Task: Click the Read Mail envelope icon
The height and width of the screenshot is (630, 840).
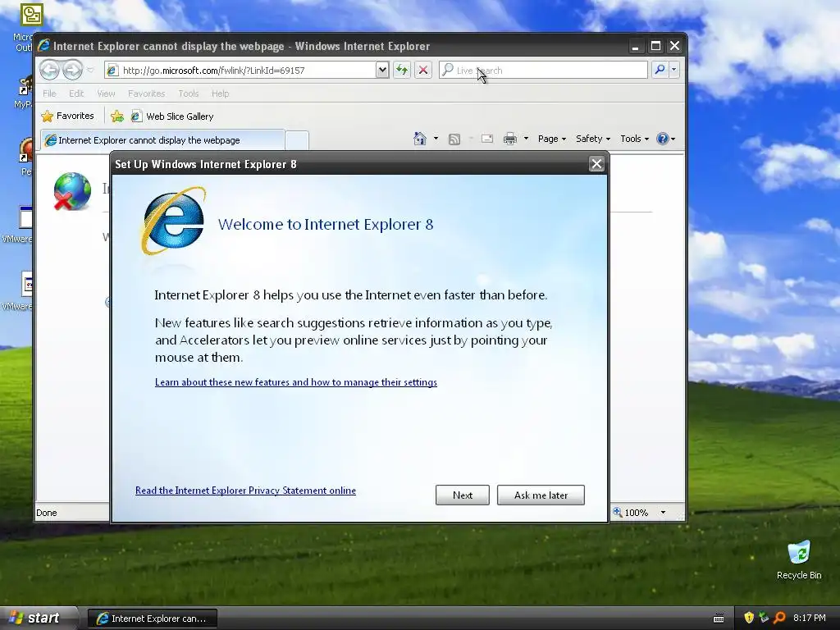Action: [487, 139]
